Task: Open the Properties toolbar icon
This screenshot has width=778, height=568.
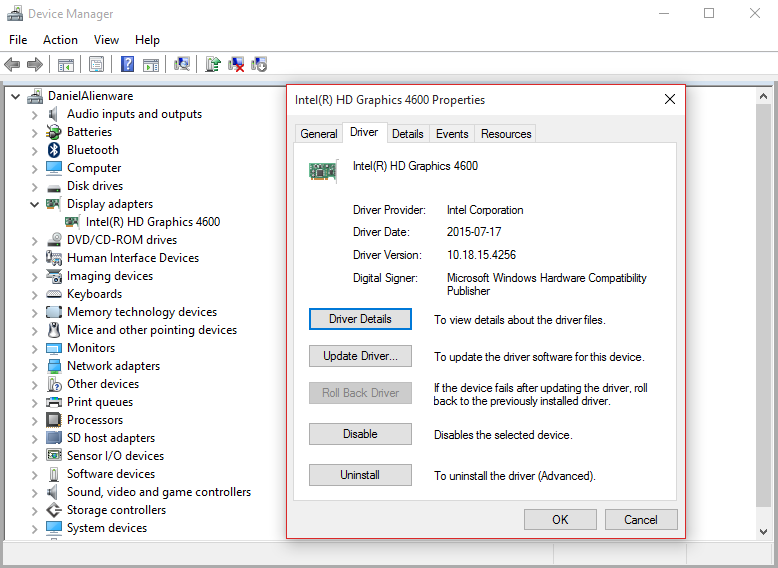Action: (96, 64)
